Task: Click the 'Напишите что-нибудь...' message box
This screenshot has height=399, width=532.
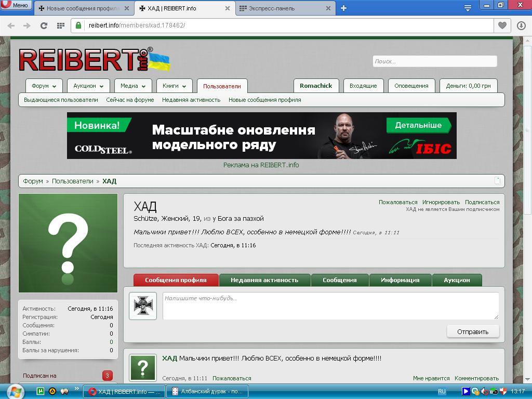Action: tap(331, 305)
